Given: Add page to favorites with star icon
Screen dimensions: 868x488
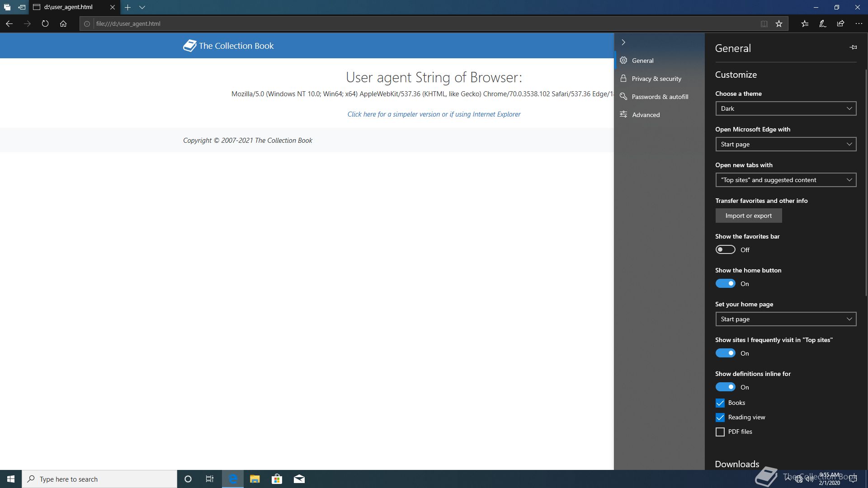Looking at the screenshot, I should point(779,23).
